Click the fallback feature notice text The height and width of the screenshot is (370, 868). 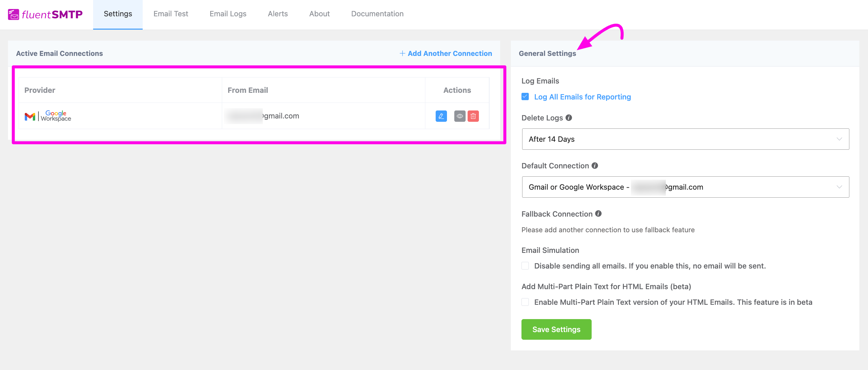coord(608,230)
